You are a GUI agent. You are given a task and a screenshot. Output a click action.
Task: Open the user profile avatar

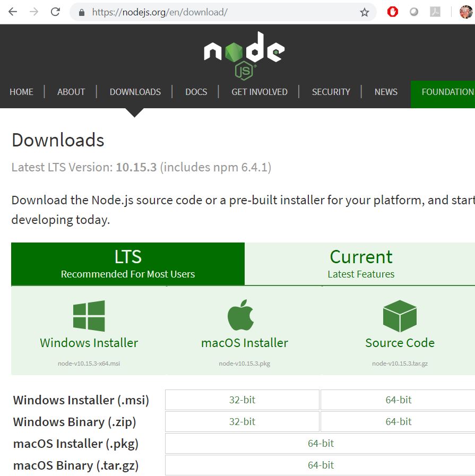click(466, 12)
